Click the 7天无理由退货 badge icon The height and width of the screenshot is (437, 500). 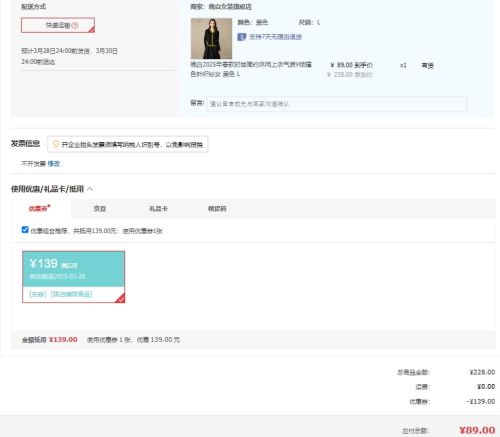[242, 37]
